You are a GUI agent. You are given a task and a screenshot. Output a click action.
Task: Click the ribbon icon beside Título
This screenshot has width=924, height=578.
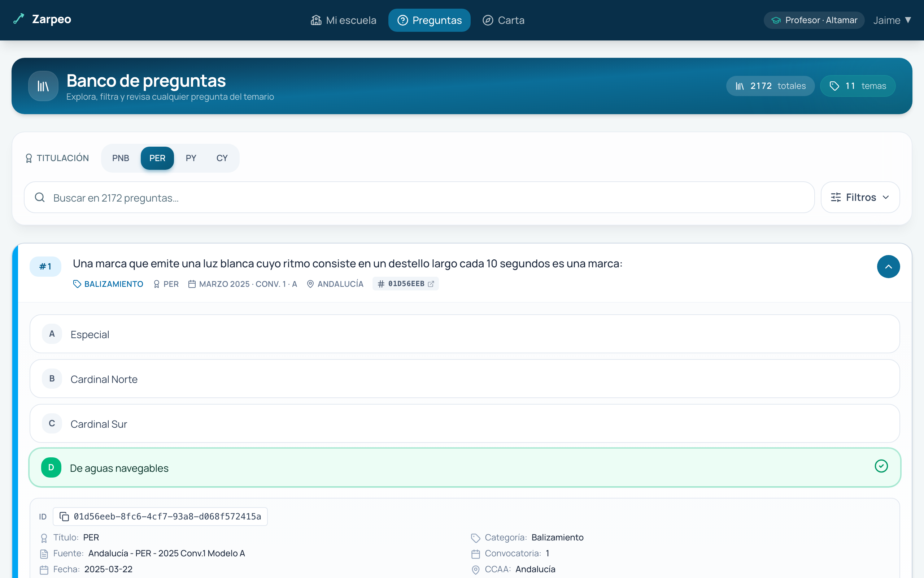[44, 538]
